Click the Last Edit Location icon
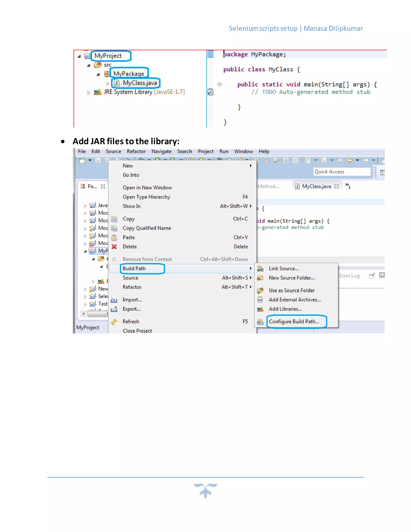The width and height of the screenshot is (411, 532). [340, 160]
